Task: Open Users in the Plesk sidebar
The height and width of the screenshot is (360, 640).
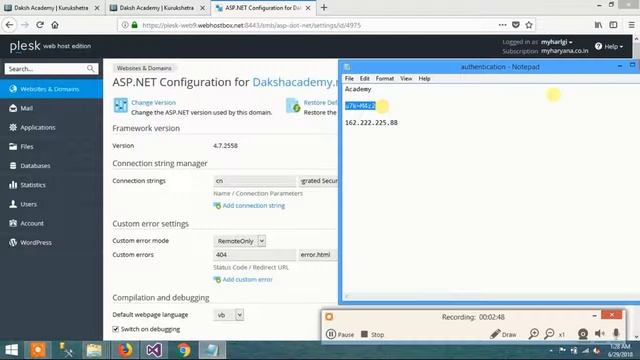Action: click(51, 204)
